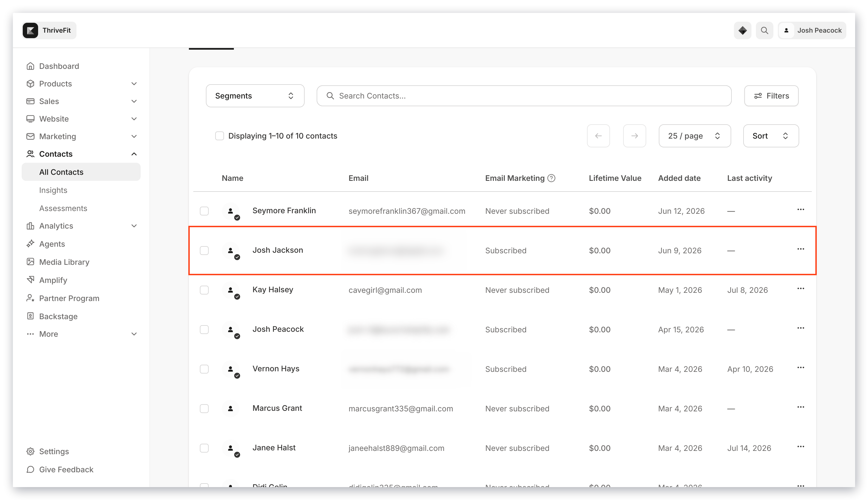Image resolution: width=868 pixels, height=500 pixels.
Task: Click the Partner Program icon
Action: [x=30, y=298]
